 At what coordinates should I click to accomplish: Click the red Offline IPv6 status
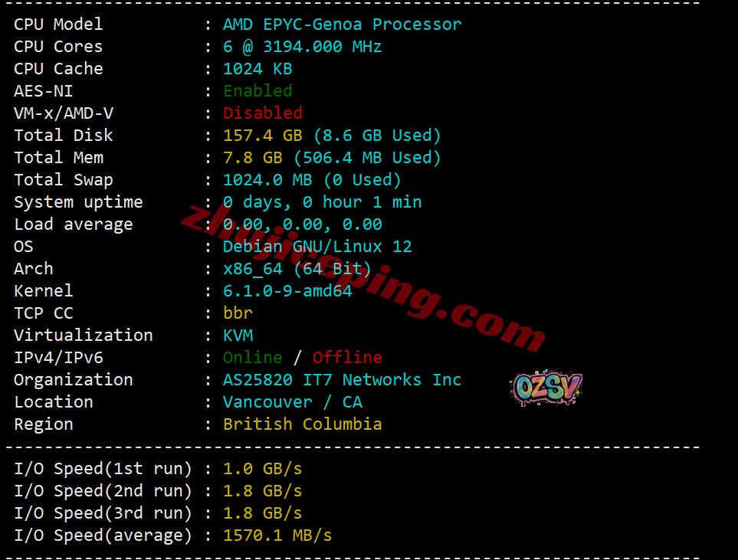click(x=347, y=358)
